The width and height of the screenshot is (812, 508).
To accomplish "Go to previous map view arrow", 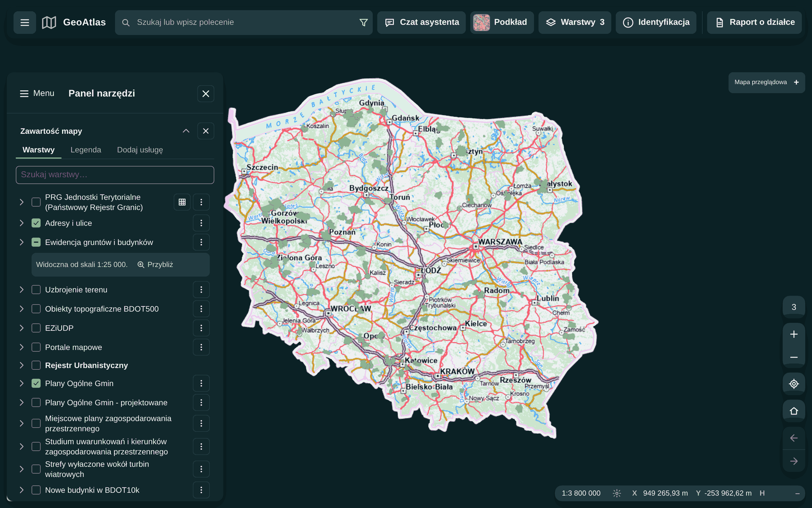I will tap(794, 438).
